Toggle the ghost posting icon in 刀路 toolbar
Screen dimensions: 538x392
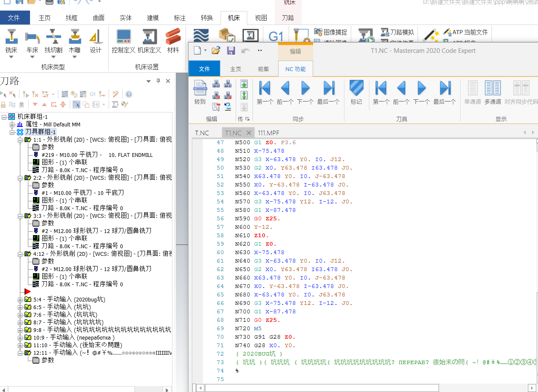coord(21,104)
